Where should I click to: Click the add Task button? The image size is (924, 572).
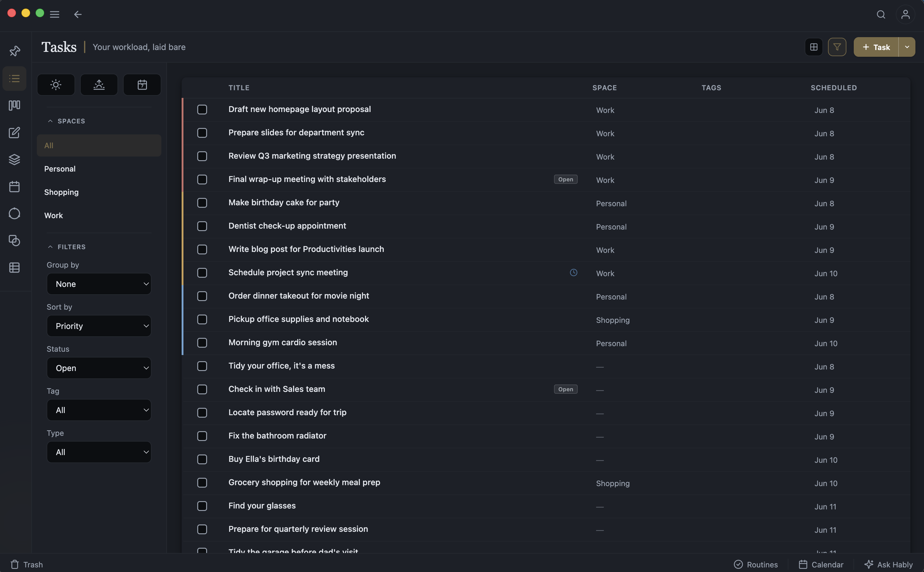[x=876, y=47]
